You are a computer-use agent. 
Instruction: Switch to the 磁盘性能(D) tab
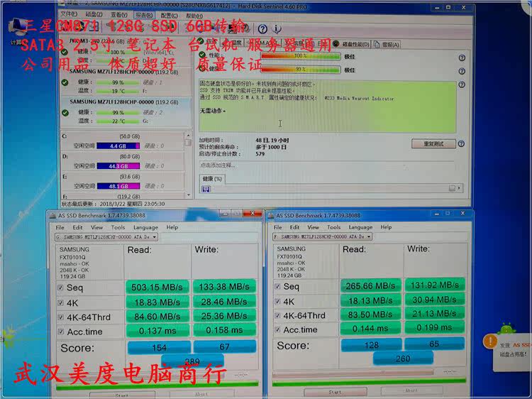click(352, 44)
